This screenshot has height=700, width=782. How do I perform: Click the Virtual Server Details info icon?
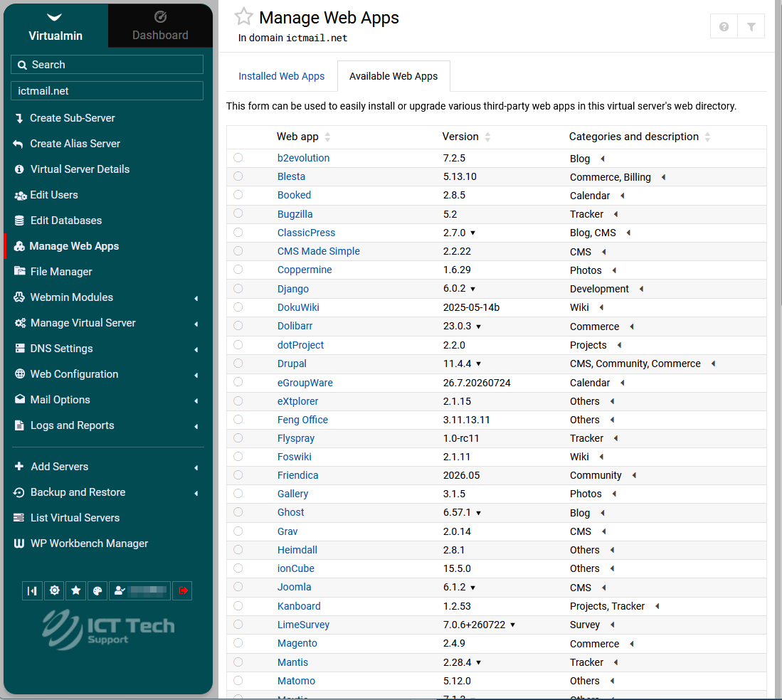pyautogui.click(x=19, y=169)
